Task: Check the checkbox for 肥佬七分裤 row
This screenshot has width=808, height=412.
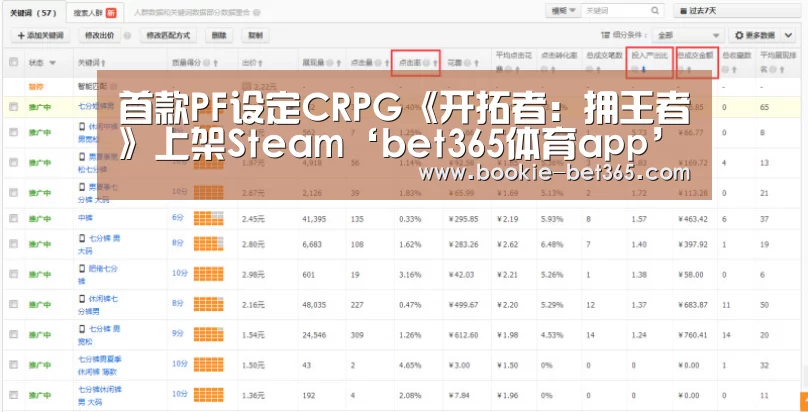Action: (x=13, y=274)
